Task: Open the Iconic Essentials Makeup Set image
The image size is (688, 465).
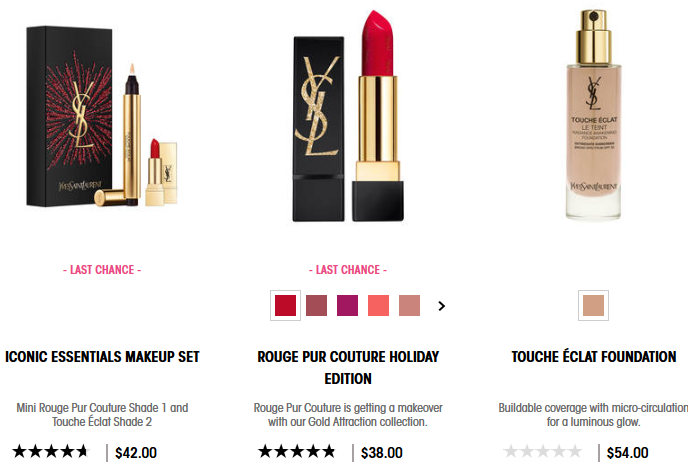Action: pyautogui.click(x=102, y=116)
